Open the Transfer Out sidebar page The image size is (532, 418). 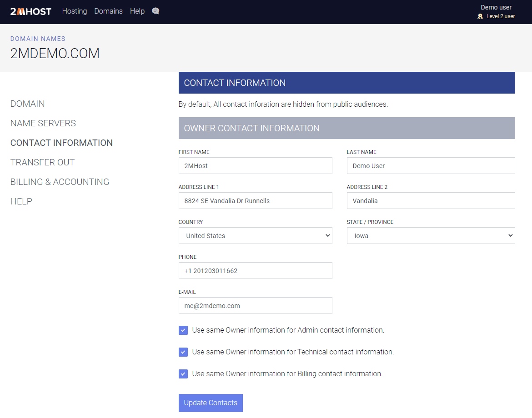point(42,162)
